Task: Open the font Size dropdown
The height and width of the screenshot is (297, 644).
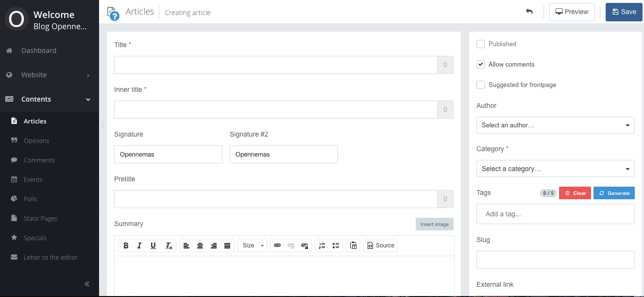Action: tap(252, 245)
